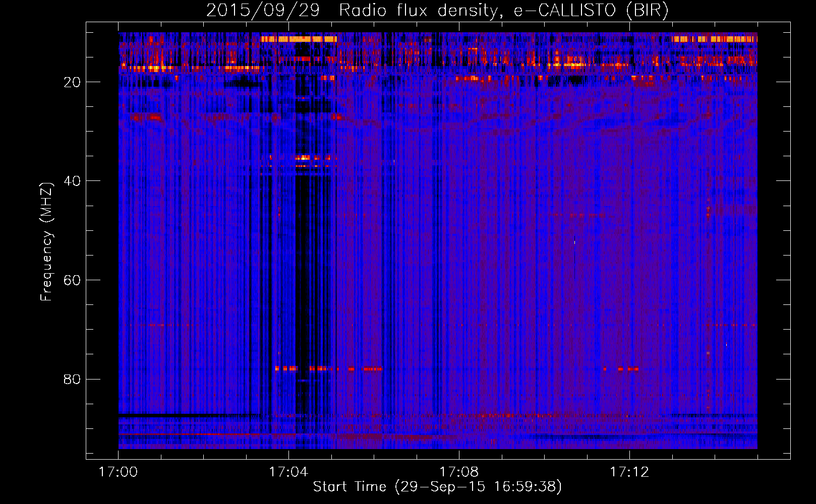Click the '17:08' time tick label
The height and width of the screenshot is (504, 816).
point(459,472)
